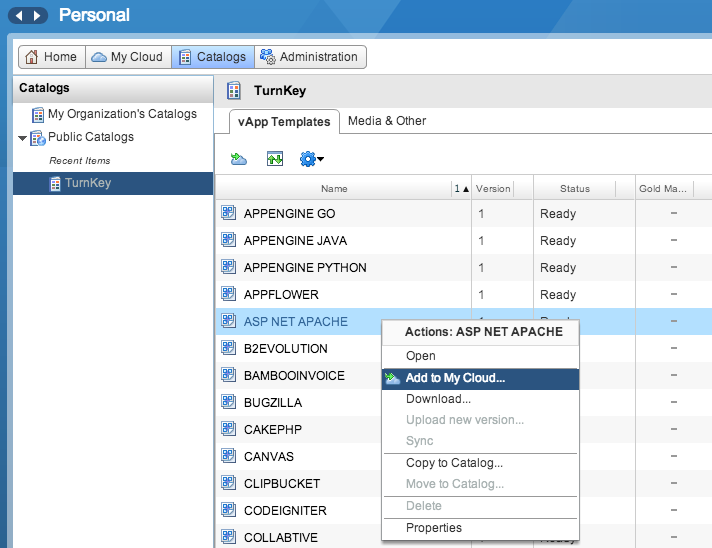Click the upload/download toolbar icon
Screen dimensions: 712x548
tap(275, 159)
